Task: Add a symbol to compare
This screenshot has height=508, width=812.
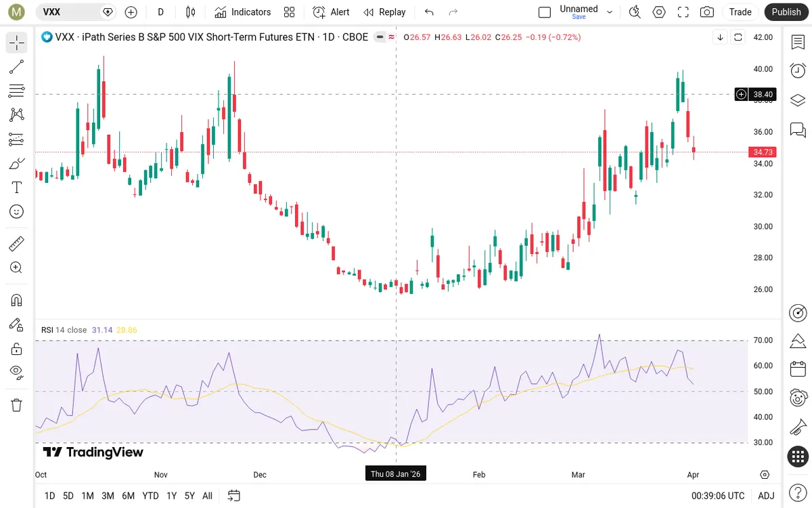Action: point(131,12)
